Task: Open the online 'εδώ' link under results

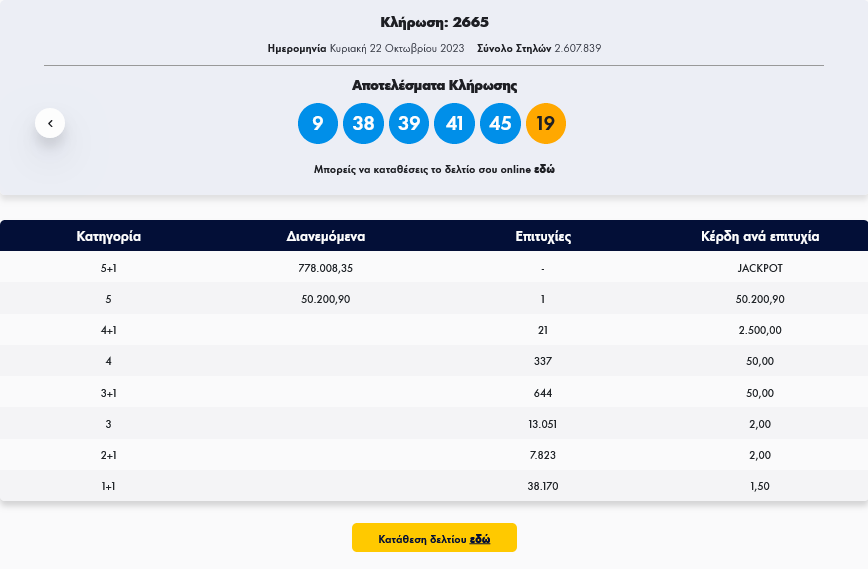Action: point(544,170)
